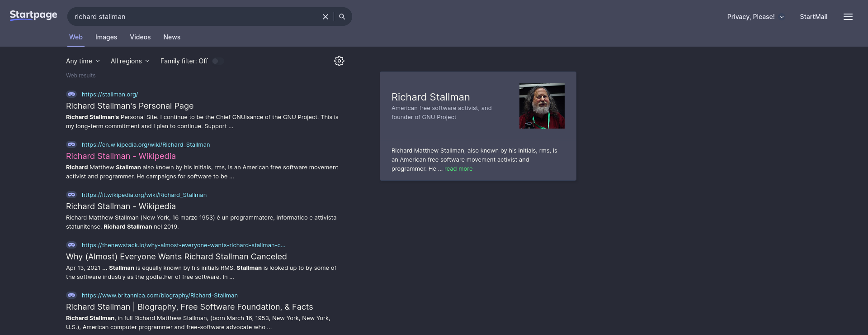
Task: Open Richard Stallman's Personal Page result
Action: (130, 106)
